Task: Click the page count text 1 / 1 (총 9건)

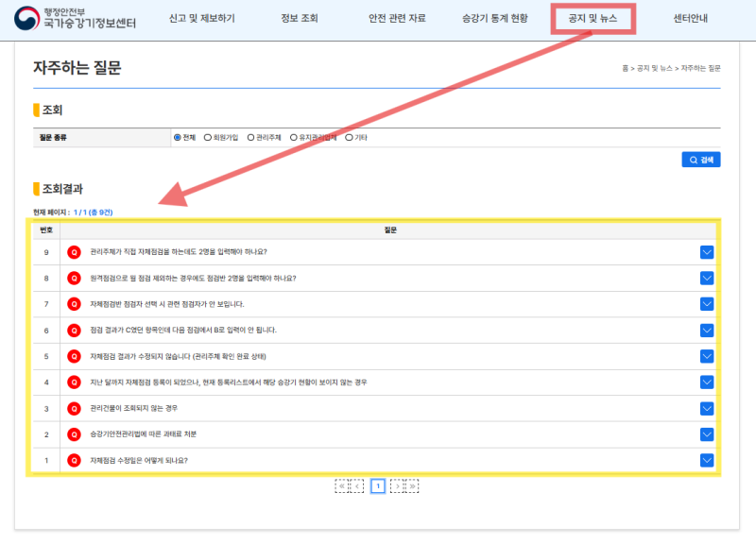Action: pos(93,212)
